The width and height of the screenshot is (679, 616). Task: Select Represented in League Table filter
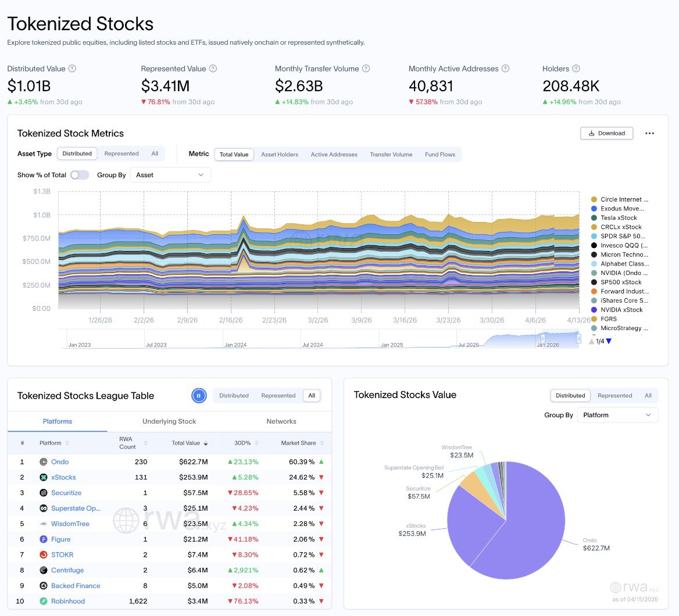tap(278, 395)
